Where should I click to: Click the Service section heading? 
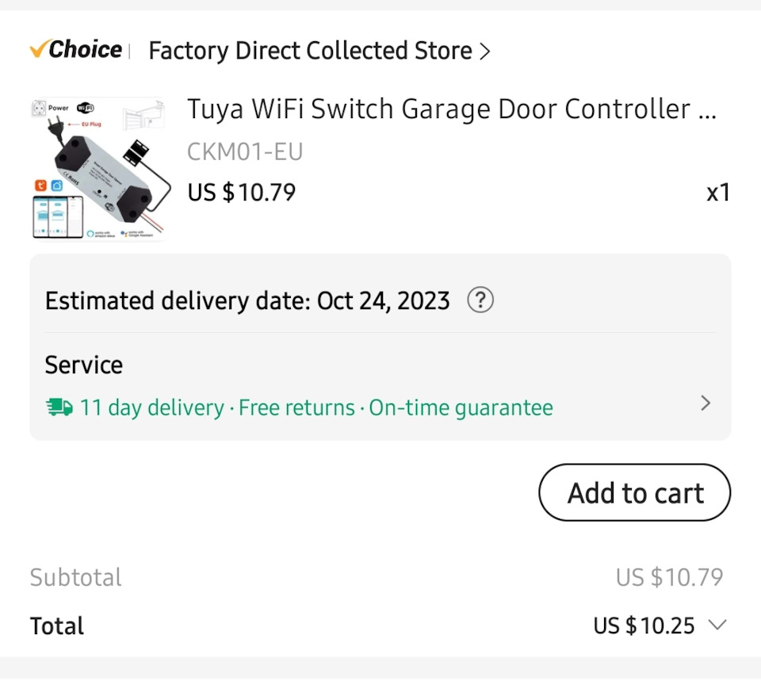[x=84, y=365]
